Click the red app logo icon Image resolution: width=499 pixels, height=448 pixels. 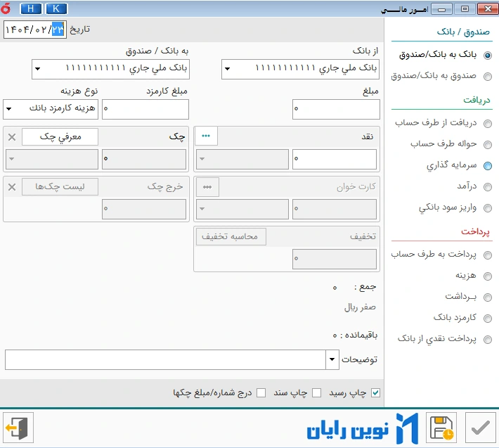point(6,8)
